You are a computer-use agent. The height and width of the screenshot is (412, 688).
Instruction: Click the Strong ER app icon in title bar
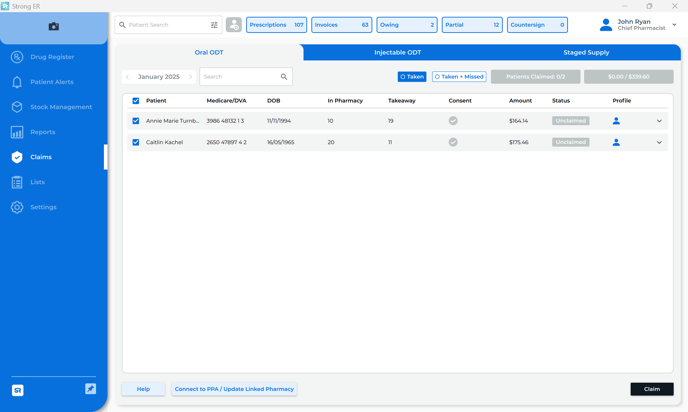pyautogui.click(x=5, y=6)
